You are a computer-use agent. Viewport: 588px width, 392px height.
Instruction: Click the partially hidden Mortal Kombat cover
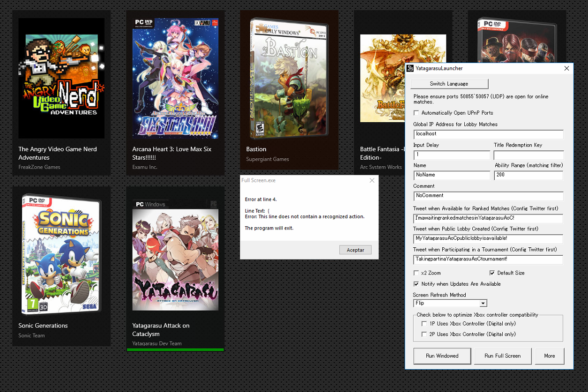coord(517,39)
